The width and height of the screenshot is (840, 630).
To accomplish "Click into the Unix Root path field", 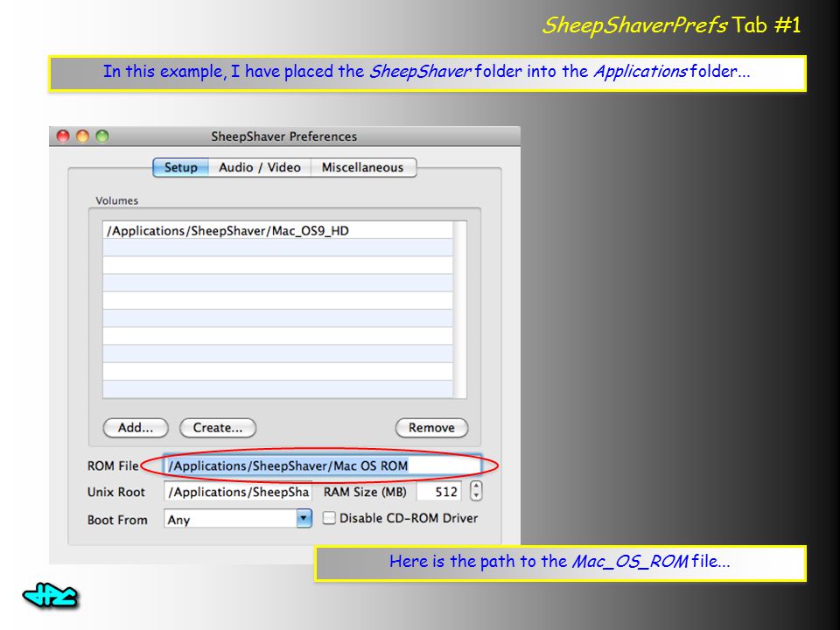I will point(238,492).
